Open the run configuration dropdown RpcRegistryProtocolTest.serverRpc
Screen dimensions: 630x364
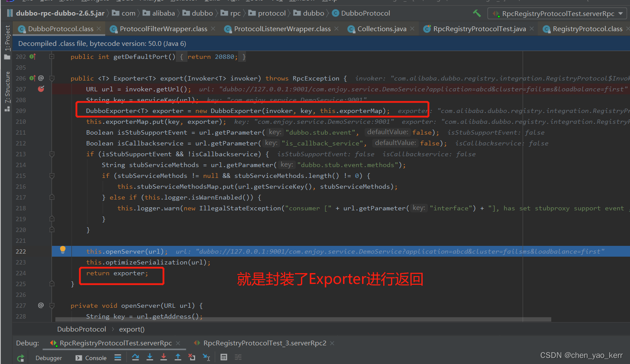[557, 13]
